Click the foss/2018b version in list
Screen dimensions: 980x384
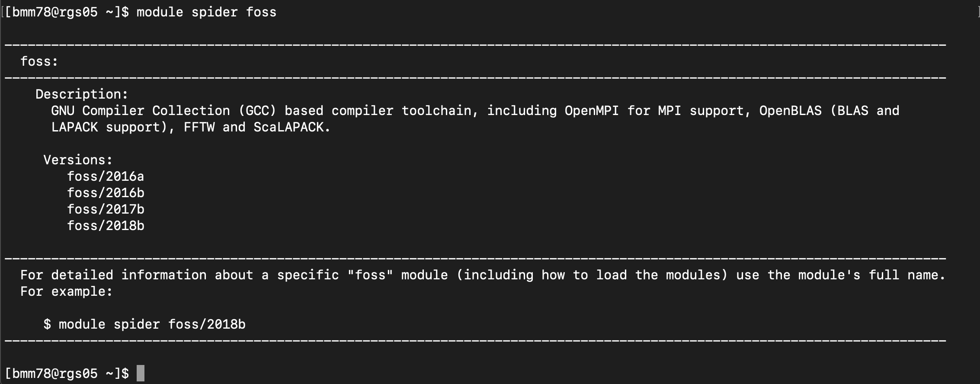pyautogui.click(x=106, y=226)
